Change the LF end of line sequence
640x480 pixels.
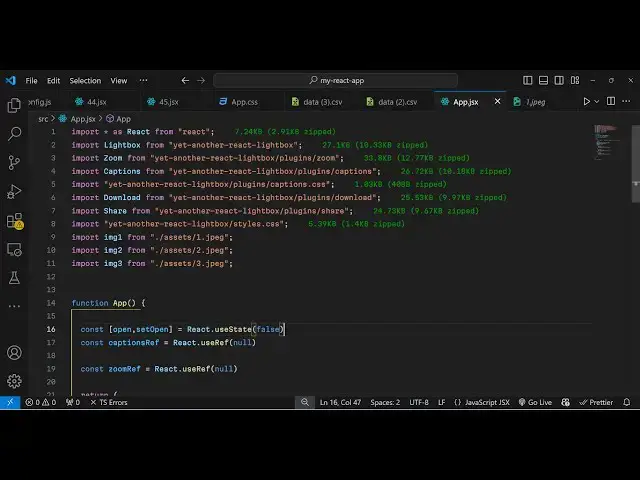(441, 402)
